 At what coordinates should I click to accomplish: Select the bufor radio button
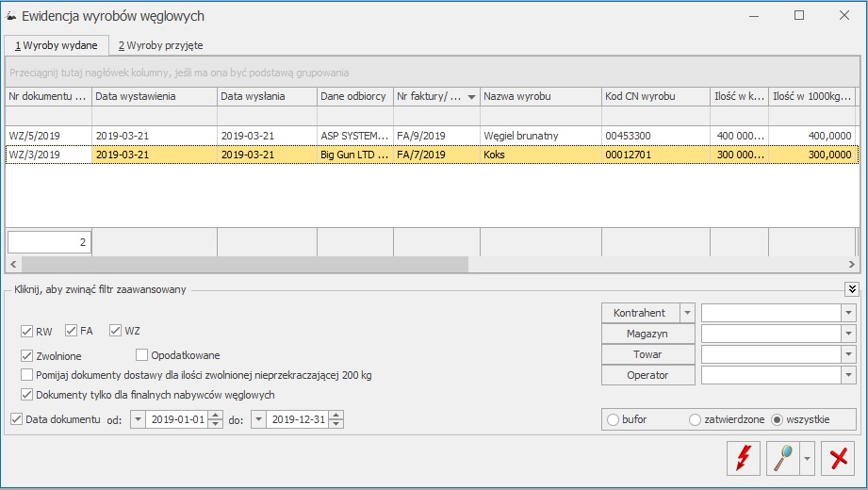615,419
